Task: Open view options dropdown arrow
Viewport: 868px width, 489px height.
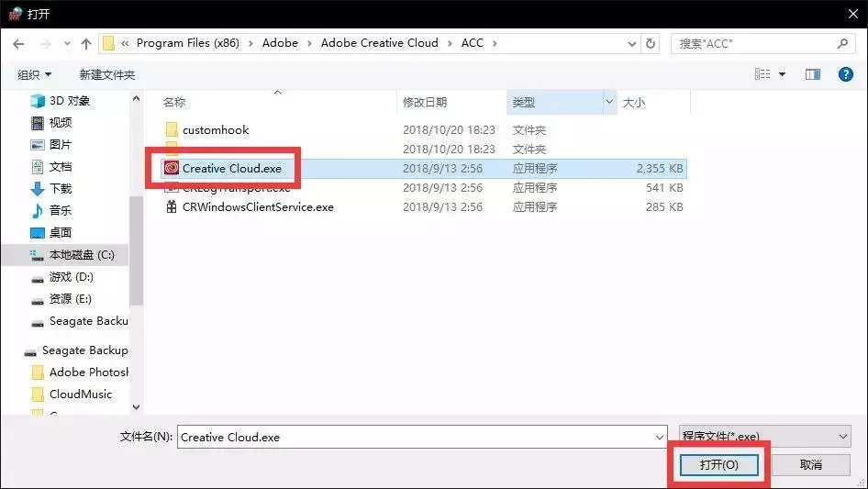Action: click(782, 74)
